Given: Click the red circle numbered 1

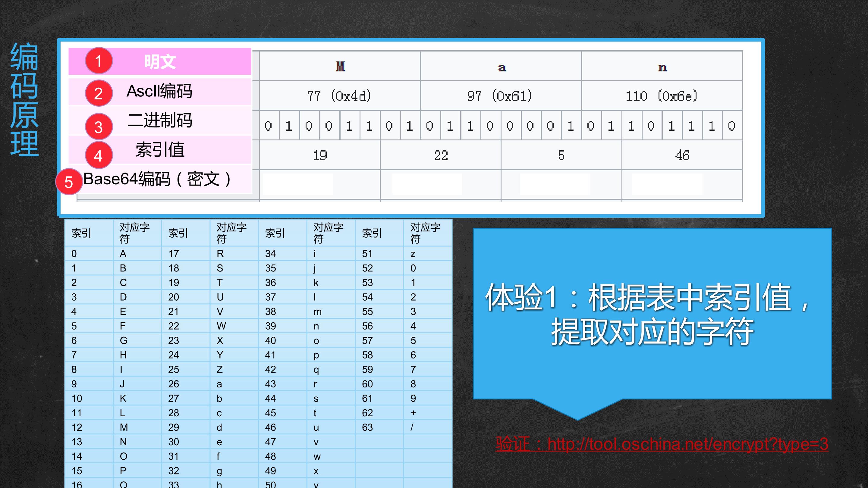Looking at the screenshot, I should 98,61.
